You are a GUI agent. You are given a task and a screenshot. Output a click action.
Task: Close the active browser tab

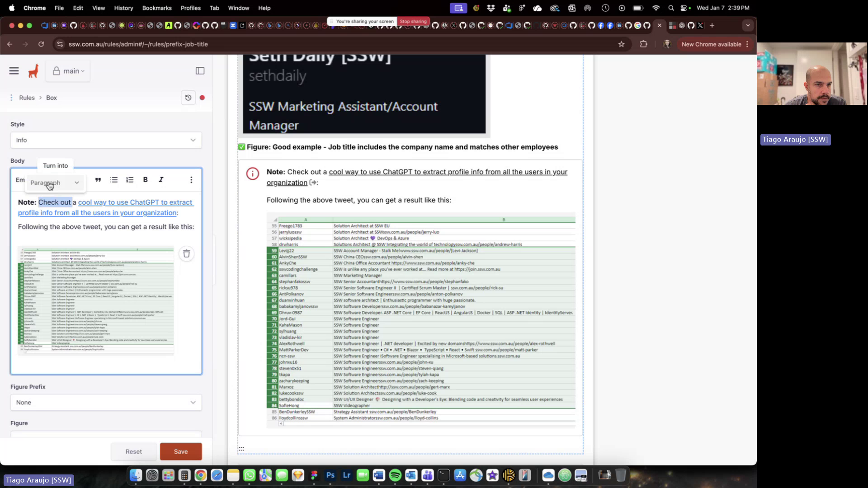[x=660, y=25]
